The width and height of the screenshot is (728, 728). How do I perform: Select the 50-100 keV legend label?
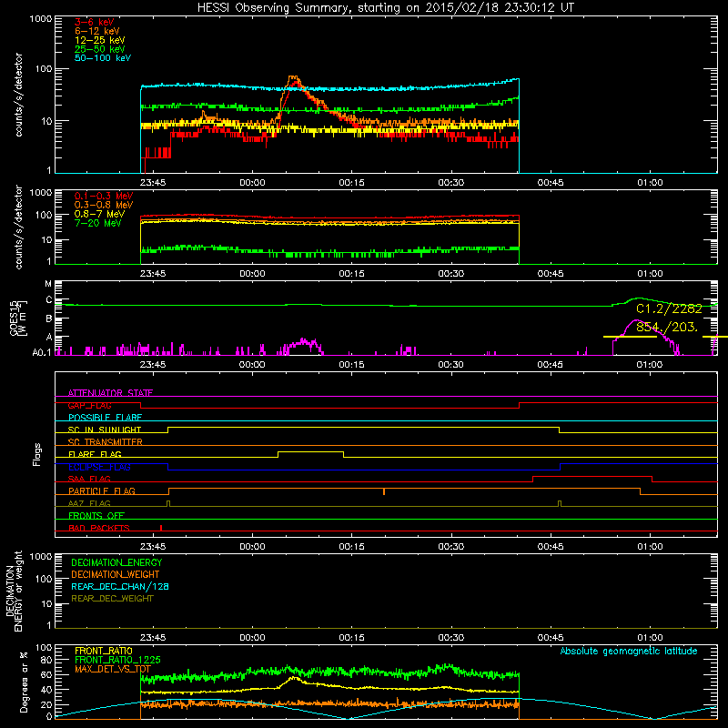click(x=103, y=58)
